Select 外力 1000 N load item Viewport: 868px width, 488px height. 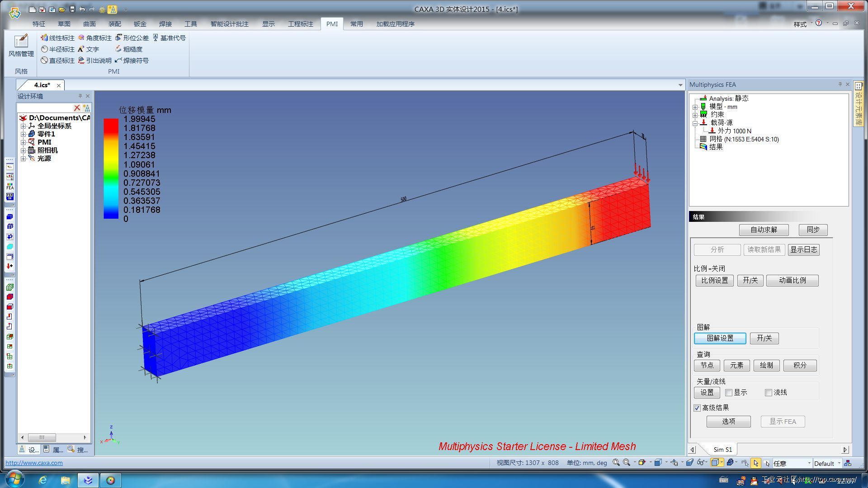(735, 131)
